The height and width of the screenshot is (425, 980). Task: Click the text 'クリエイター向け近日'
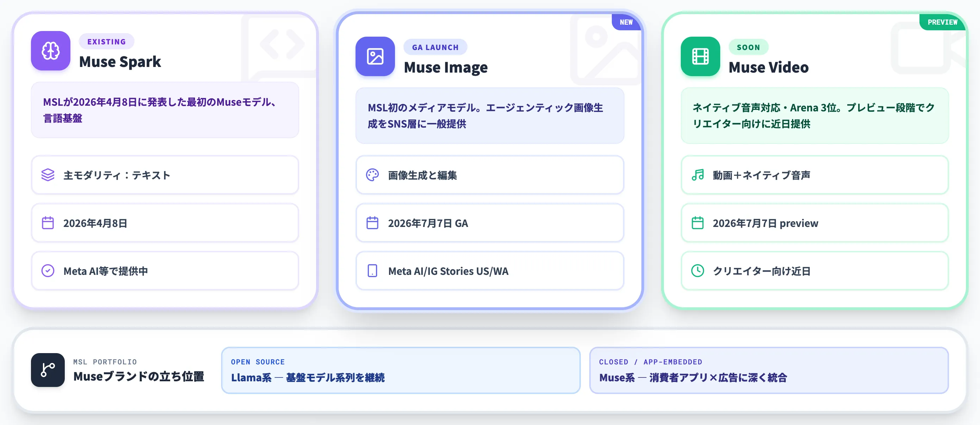point(762,271)
